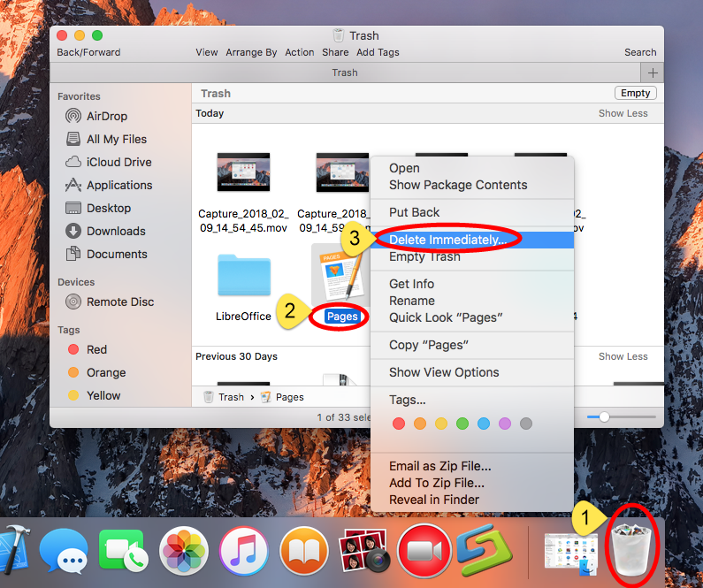Apply yellow tag color in context menu
Image resolution: width=703 pixels, height=588 pixels.
click(x=441, y=424)
